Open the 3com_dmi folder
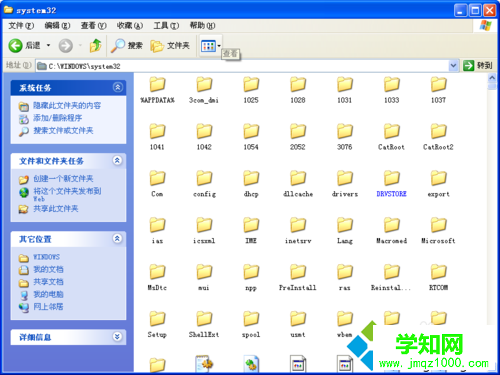 pyautogui.click(x=204, y=90)
